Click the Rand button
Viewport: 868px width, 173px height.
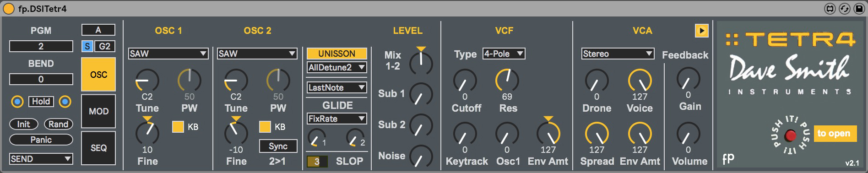(59, 124)
